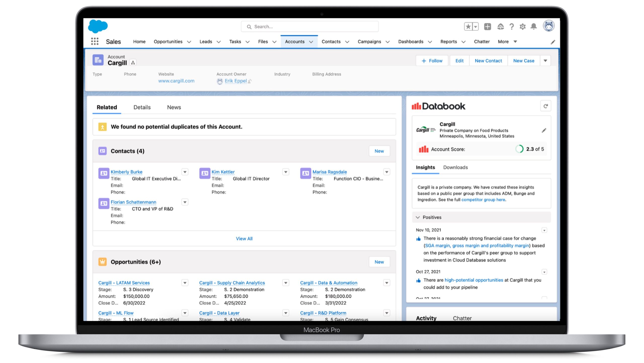Click New in Opportunities section
Viewport: 644px width, 363px height.
pos(379,262)
